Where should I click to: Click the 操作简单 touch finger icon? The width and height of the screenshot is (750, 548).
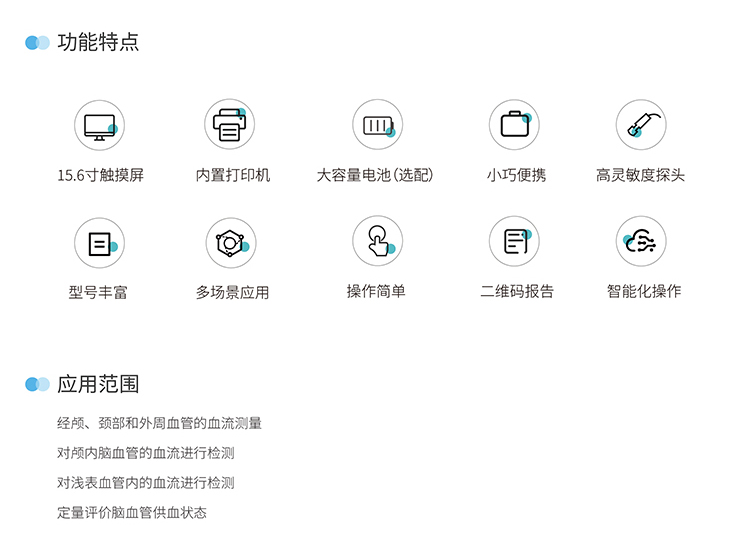coord(377,241)
